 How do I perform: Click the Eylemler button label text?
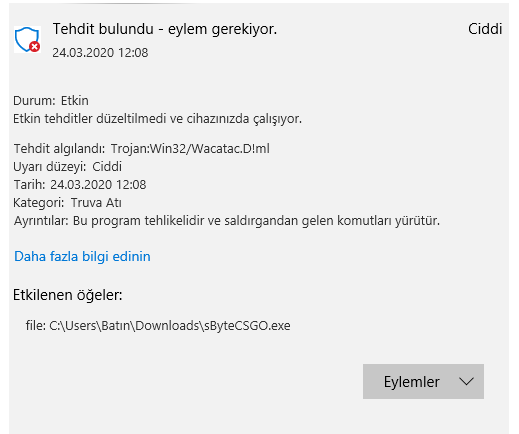point(412,382)
